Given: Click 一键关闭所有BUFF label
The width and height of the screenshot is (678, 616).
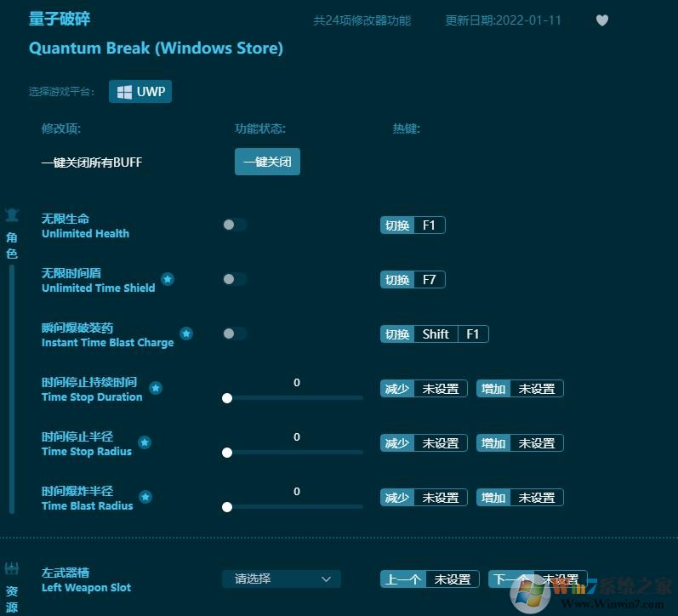Looking at the screenshot, I should point(92,163).
